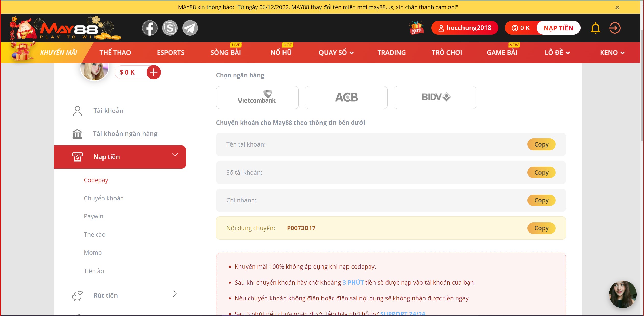Open the live chat support avatar

622,294
